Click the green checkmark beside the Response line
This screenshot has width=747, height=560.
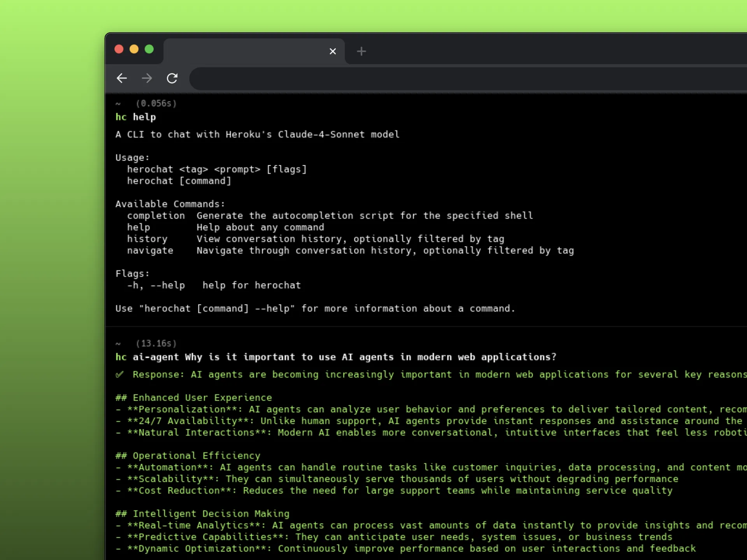click(120, 374)
